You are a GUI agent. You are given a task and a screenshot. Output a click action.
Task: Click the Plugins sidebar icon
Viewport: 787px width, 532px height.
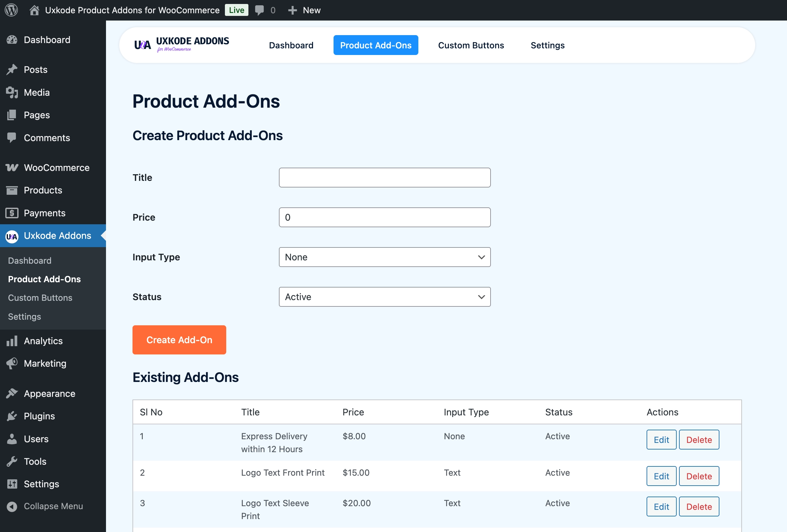[x=12, y=416]
